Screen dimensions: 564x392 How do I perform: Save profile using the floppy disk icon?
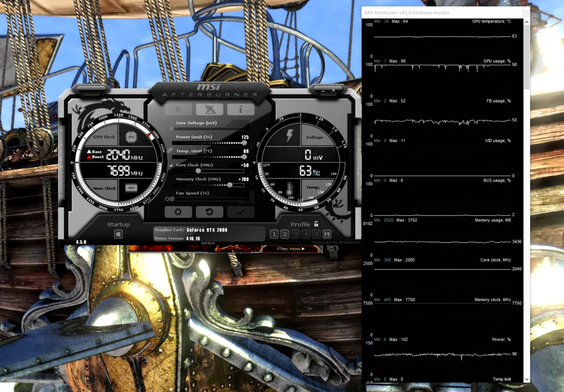click(x=327, y=235)
